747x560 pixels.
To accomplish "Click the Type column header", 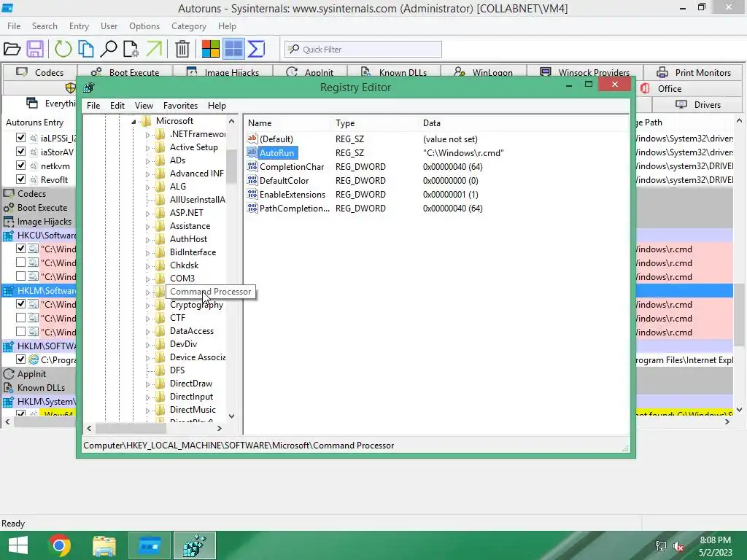I will tap(374, 122).
